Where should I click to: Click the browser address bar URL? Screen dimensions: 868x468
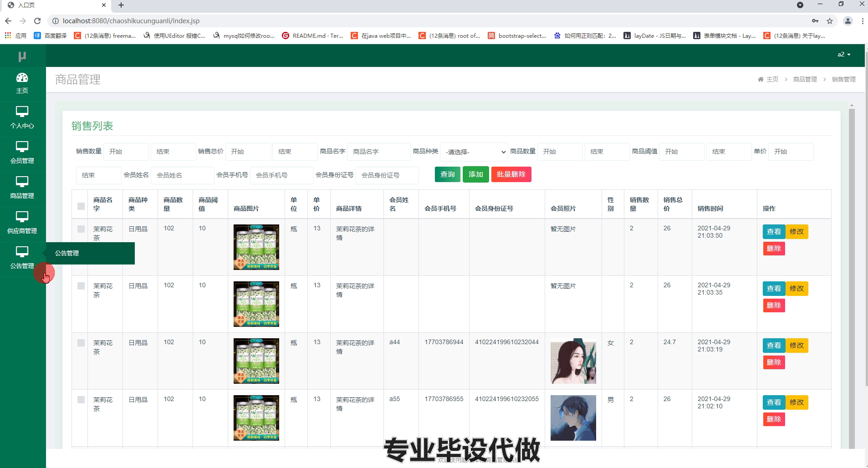tap(131, 21)
